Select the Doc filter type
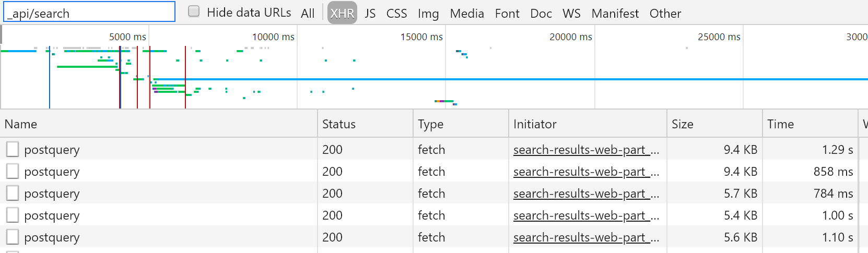The height and width of the screenshot is (253, 868). tap(541, 14)
